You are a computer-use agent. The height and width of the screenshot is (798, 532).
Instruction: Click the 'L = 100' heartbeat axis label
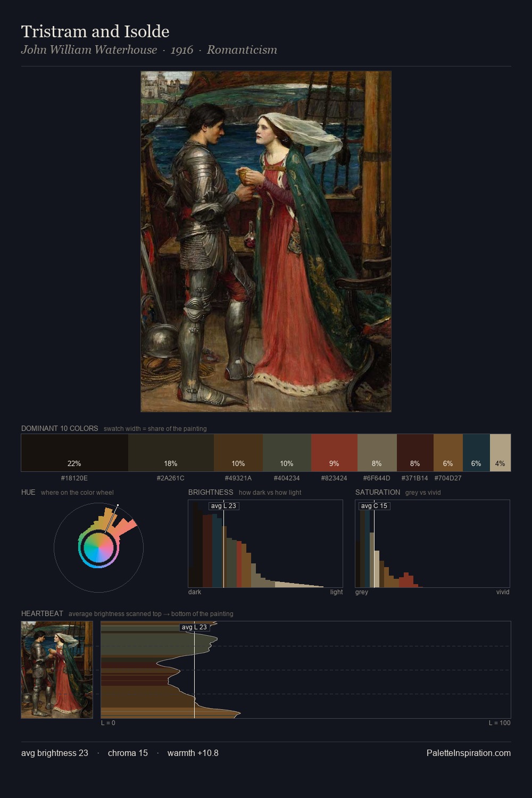tap(500, 723)
